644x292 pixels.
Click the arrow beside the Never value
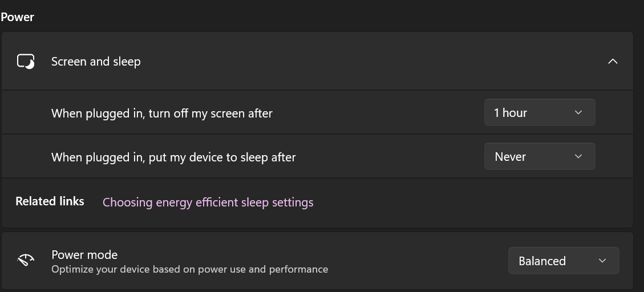tap(578, 157)
